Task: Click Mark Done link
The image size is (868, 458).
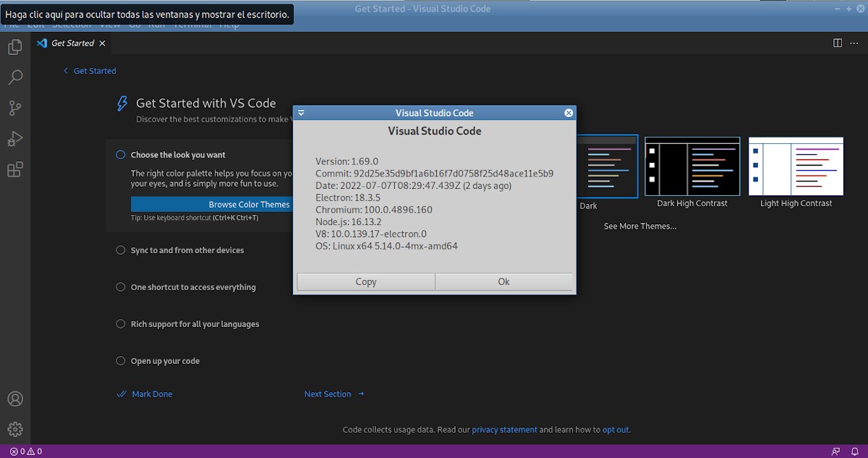Action: point(152,394)
